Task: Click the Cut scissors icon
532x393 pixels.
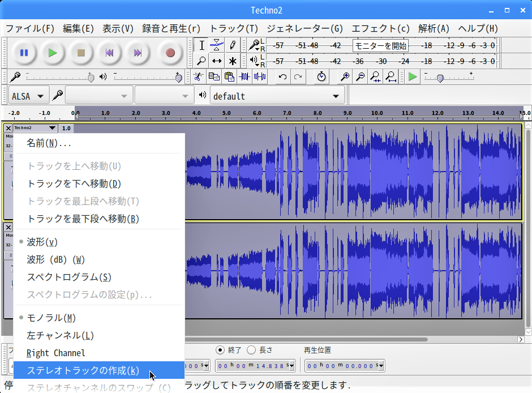Action: tap(198, 76)
